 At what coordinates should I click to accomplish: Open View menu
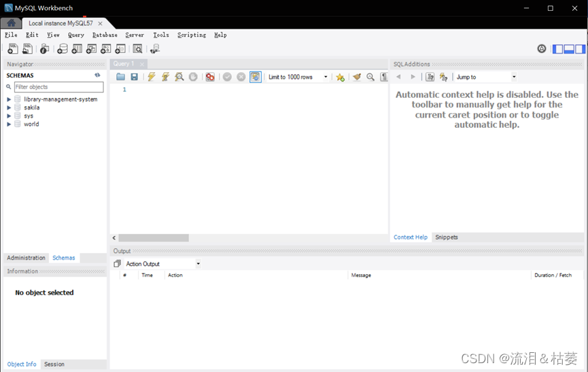point(53,35)
